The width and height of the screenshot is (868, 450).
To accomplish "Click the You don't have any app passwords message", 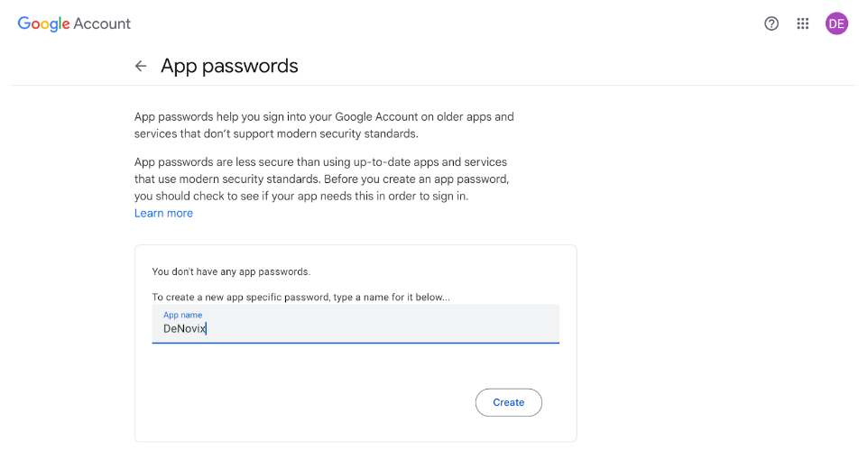I will click(x=231, y=271).
